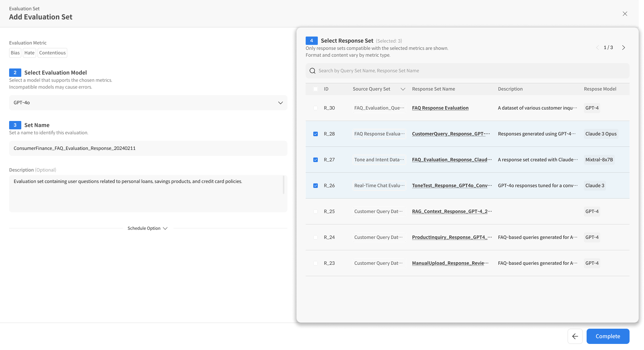Screen dimensions: 644x350
Task: Select the Hate metric tag
Action: tap(29, 53)
